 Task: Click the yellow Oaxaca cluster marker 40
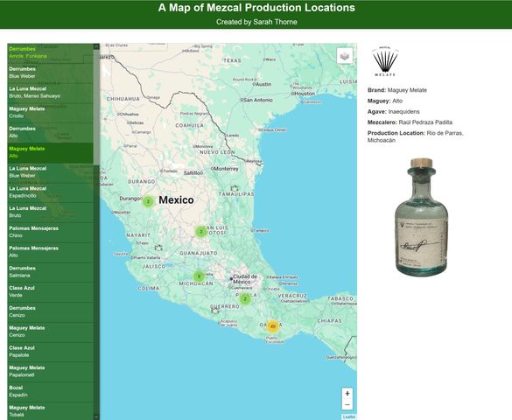coord(273,326)
